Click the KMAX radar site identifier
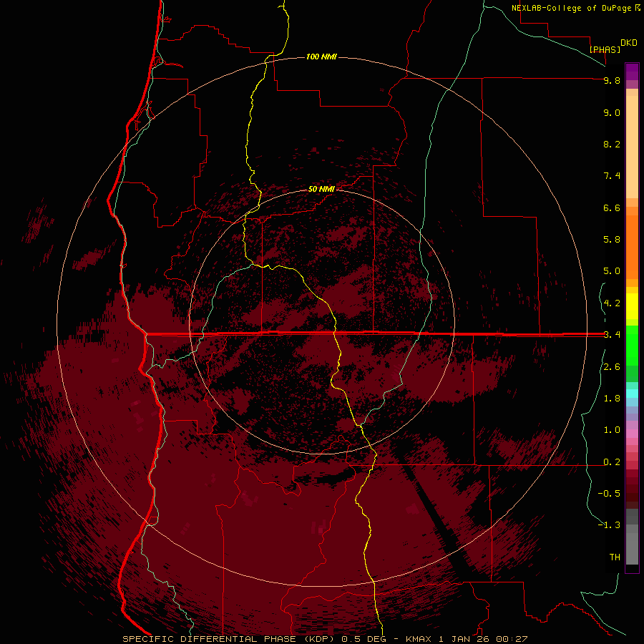Viewport: 644px width, 644px height. (419, 639)
